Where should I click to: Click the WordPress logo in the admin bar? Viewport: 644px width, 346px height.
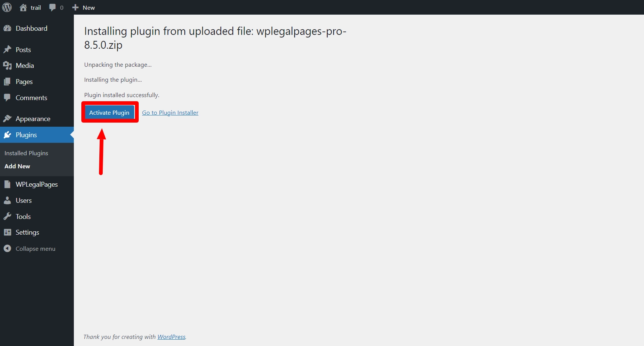[7, 7]
